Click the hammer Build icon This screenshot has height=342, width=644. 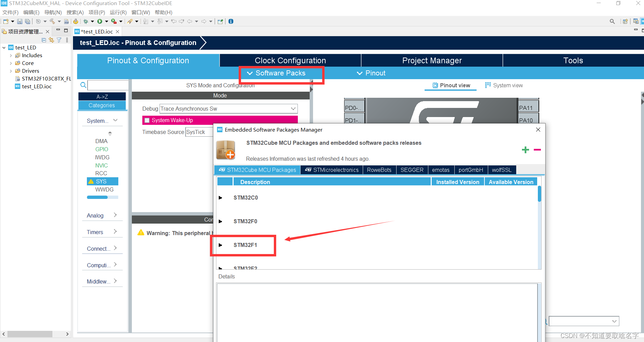point(52,21)
